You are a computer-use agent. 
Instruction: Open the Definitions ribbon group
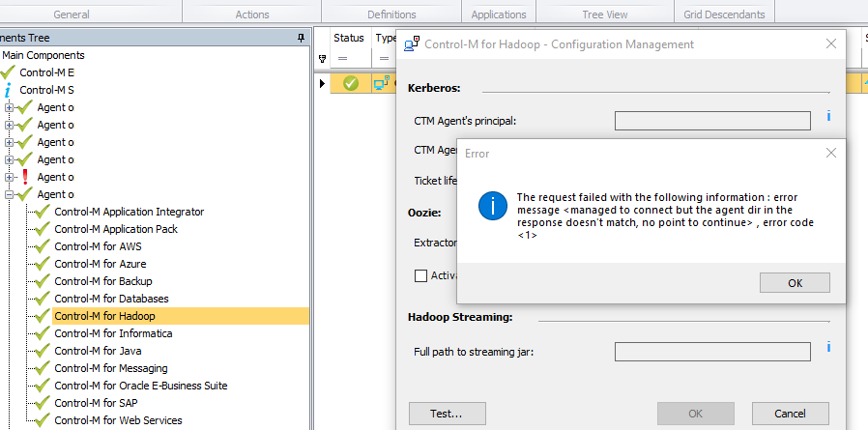click(391, 14)
